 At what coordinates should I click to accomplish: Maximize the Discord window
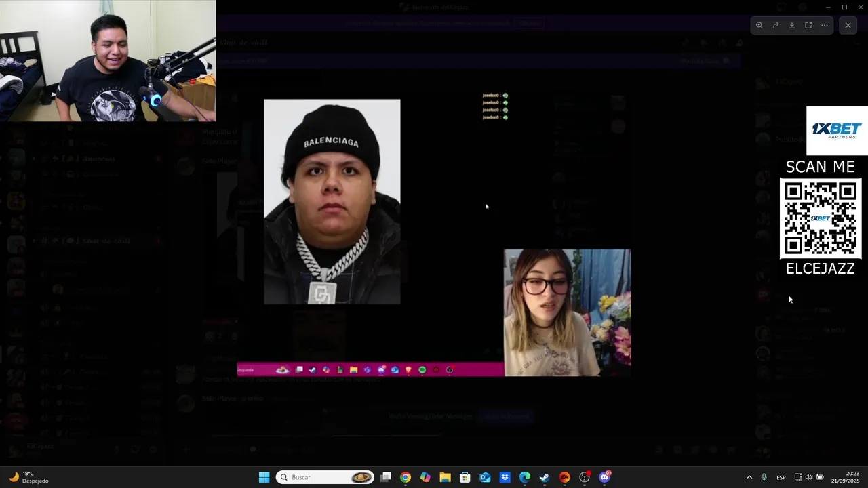coord(844,7)
